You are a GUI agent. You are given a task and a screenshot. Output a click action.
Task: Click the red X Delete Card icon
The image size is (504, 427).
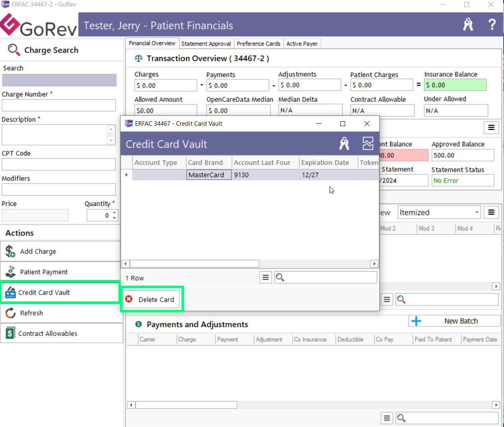(129, 299)
